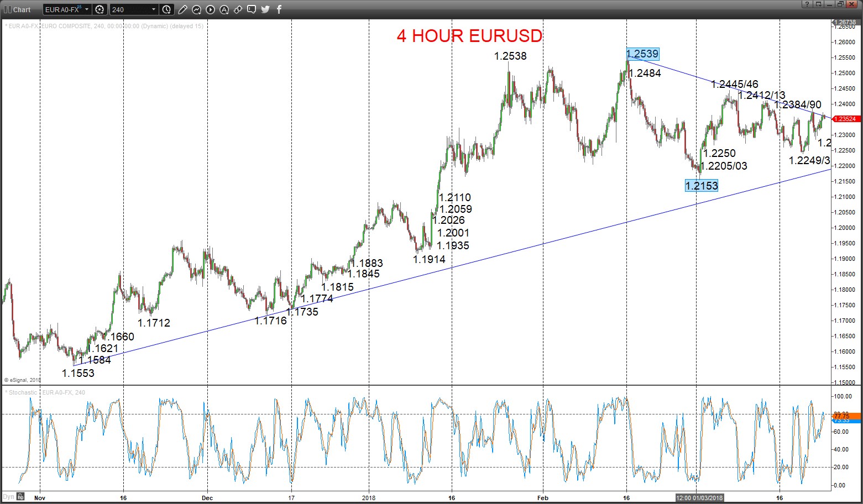This screenshot has height=504, width=863.
Task: Click the 1.1815 annotation
Action: click(337, 287)
